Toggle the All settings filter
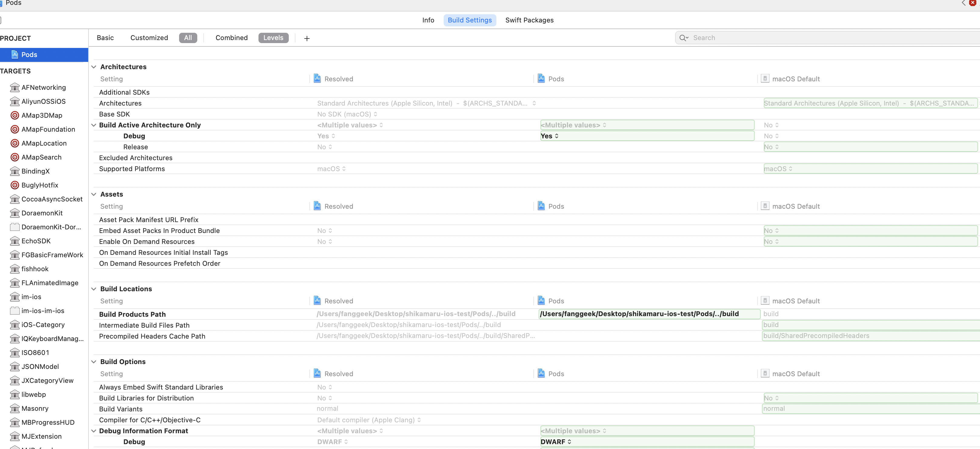Image resolution: width=980 pixels, height=449 pixels. [x=188, y=38]
